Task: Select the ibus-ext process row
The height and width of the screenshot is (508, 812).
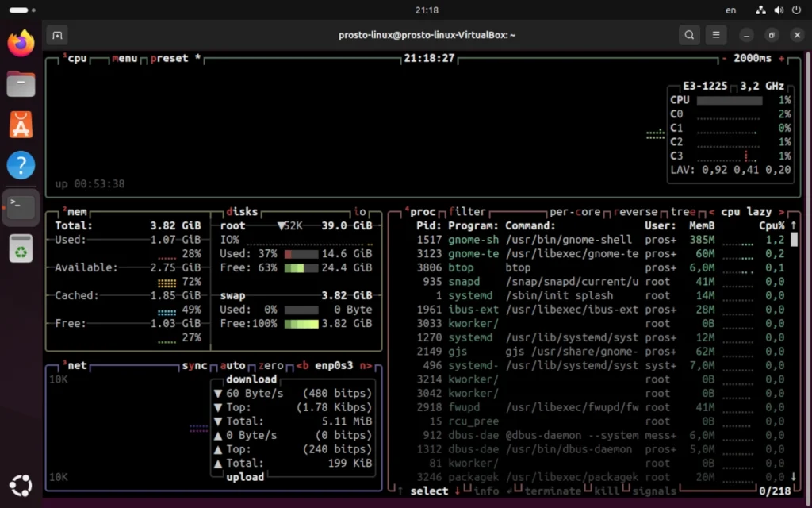Action: (x=601, y=310)
